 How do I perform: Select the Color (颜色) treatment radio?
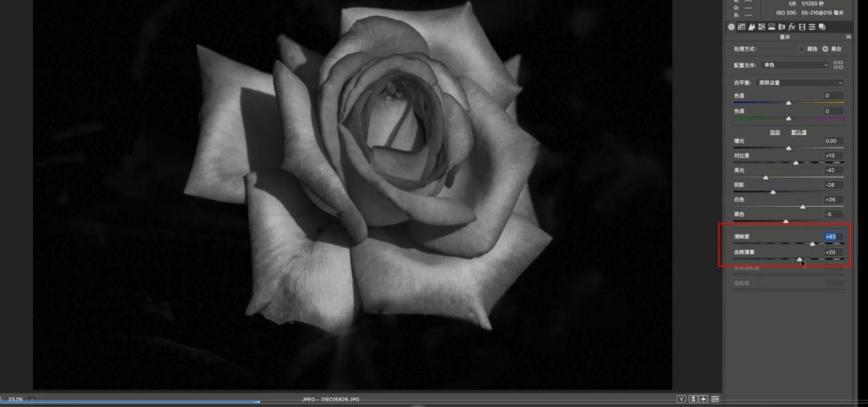click(x=801, y=49)
